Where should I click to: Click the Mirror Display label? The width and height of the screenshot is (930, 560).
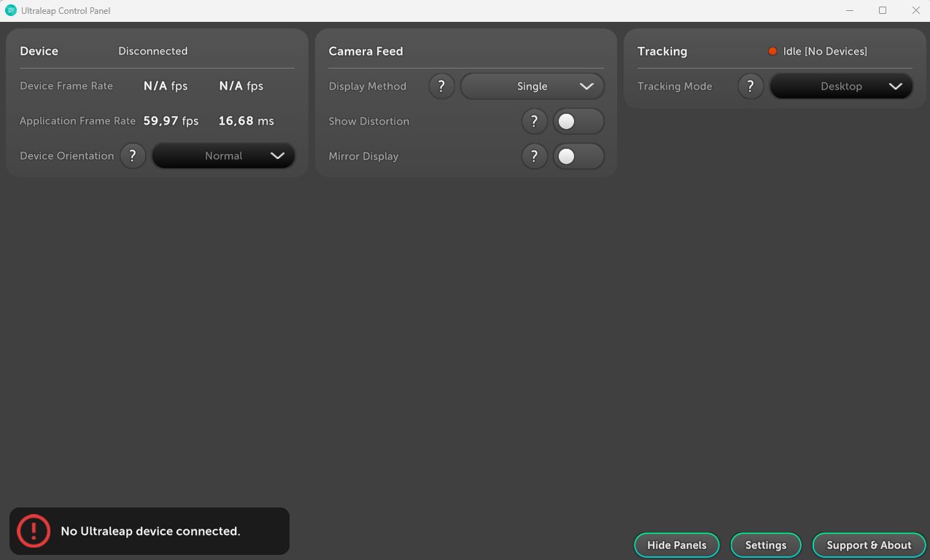tap(363, 156)
